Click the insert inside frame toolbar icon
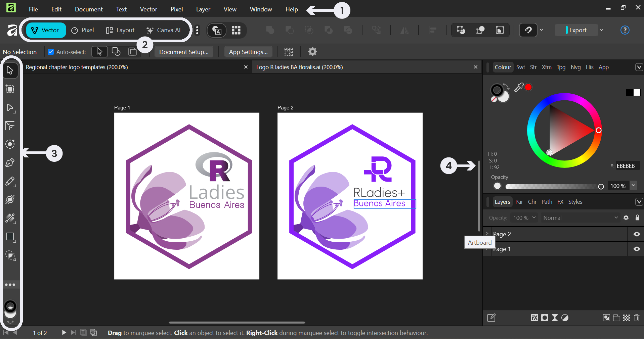 coord(500,30)
